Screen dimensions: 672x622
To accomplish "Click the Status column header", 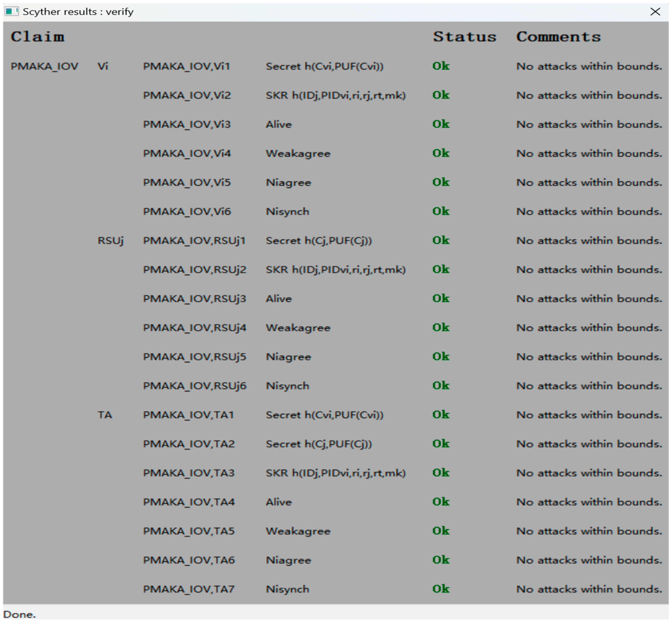I will coord(464,37).
